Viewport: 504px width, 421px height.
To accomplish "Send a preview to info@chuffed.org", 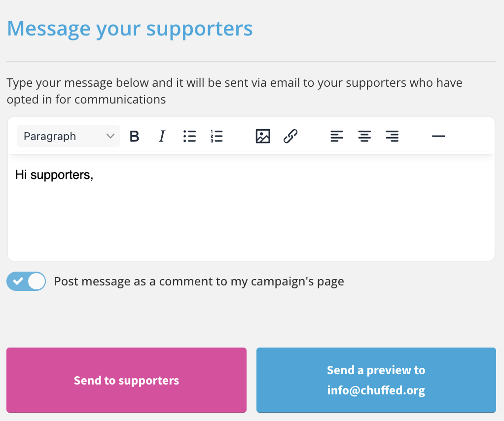I will (376, 380).
